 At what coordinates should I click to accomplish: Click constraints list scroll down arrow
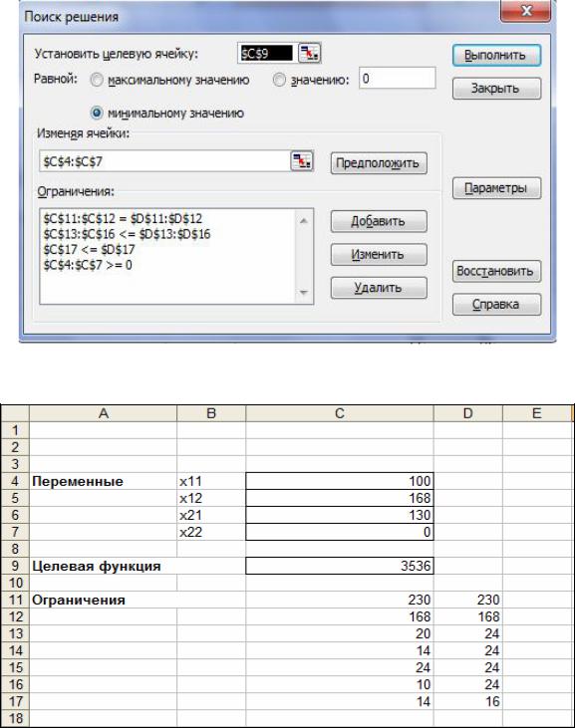click(304, 292)
